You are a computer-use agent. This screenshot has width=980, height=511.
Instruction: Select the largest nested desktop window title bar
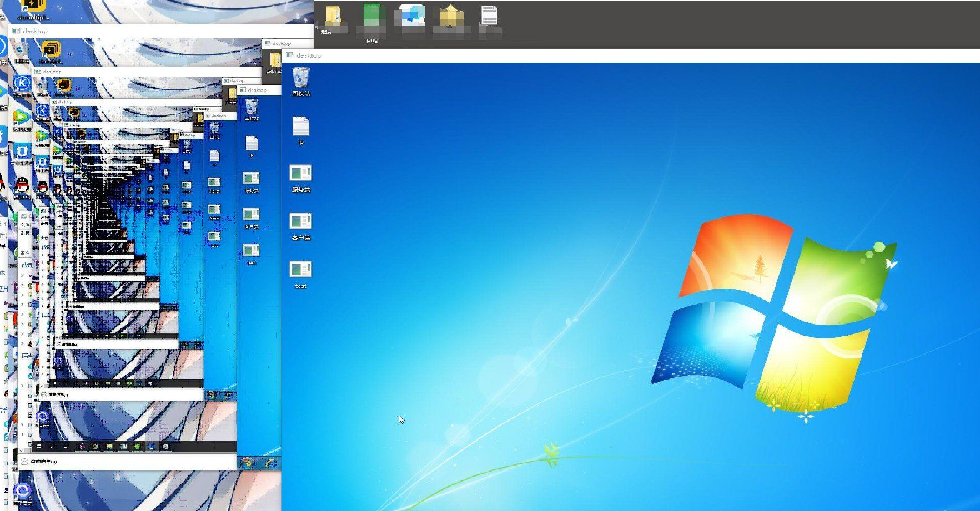point(162,31)
